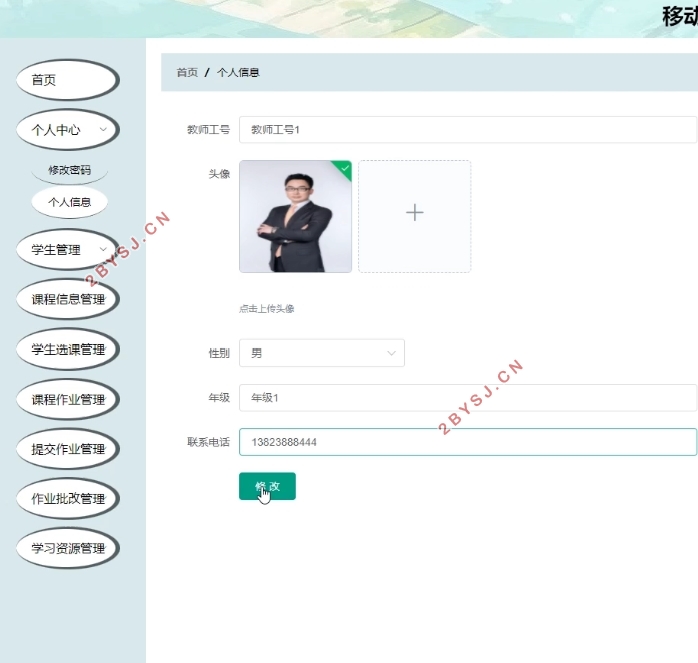
Task: Open the 性别 dropdown
Action: (322, 353)
